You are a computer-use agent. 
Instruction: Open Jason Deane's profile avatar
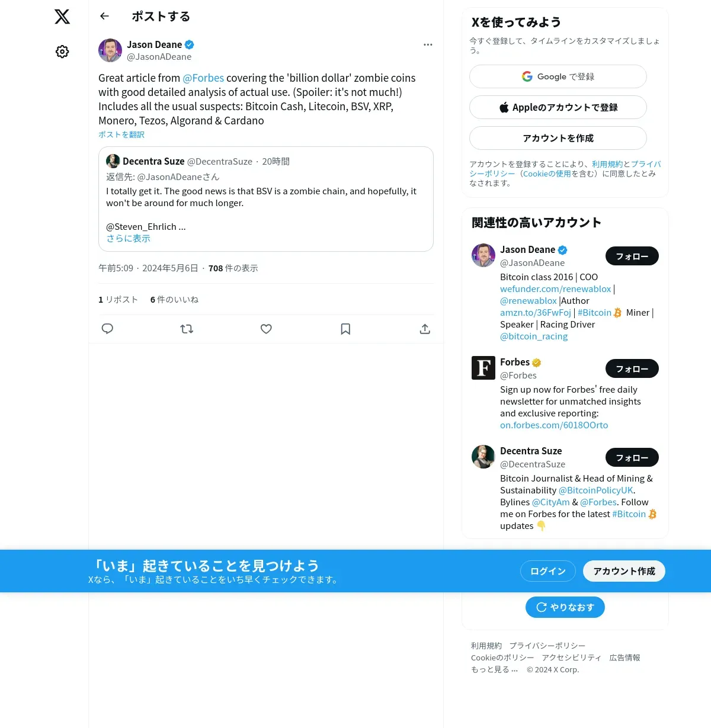pyautogui.click(x=110, y=50)
